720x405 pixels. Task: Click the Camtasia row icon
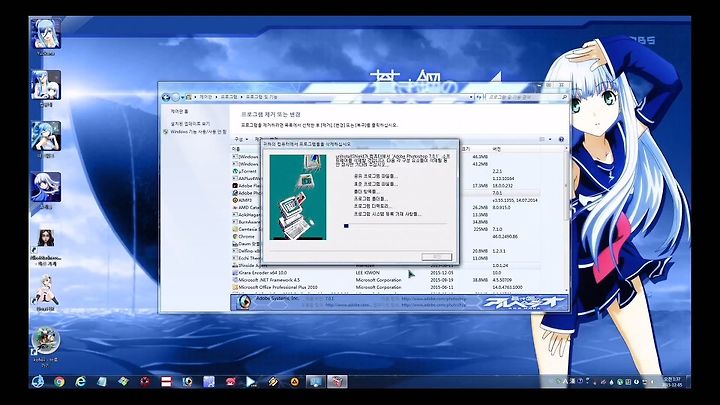pyautogui.click(x=235, y=229)
